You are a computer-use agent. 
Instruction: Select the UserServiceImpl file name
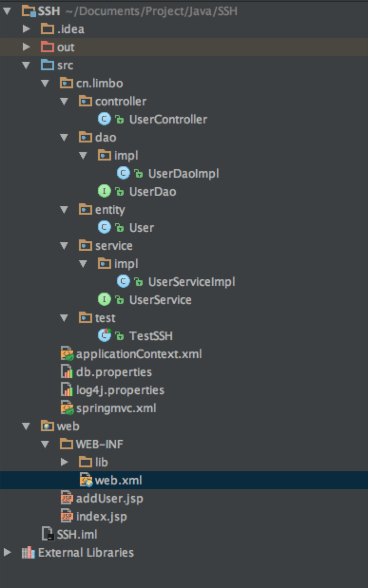(192, 282)
